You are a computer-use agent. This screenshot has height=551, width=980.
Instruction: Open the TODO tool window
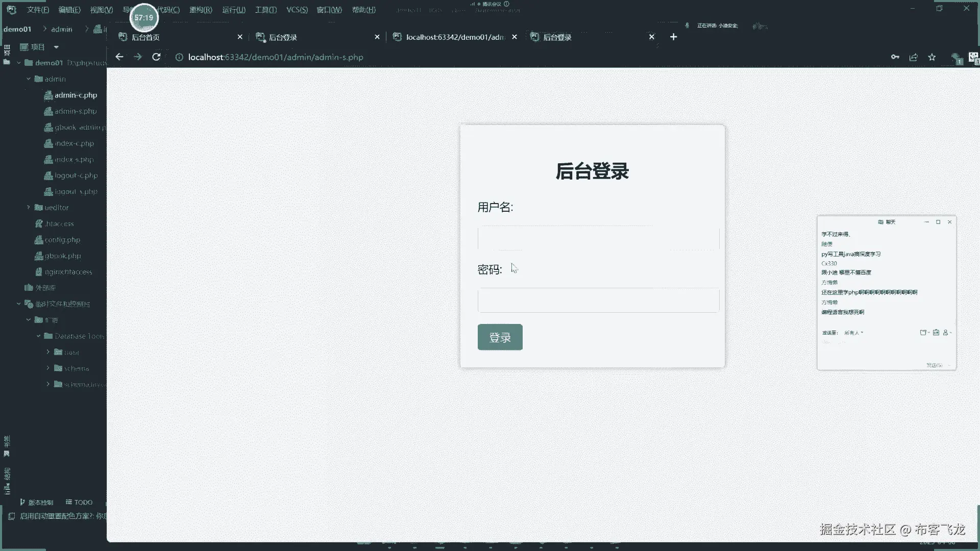[80, 503]
